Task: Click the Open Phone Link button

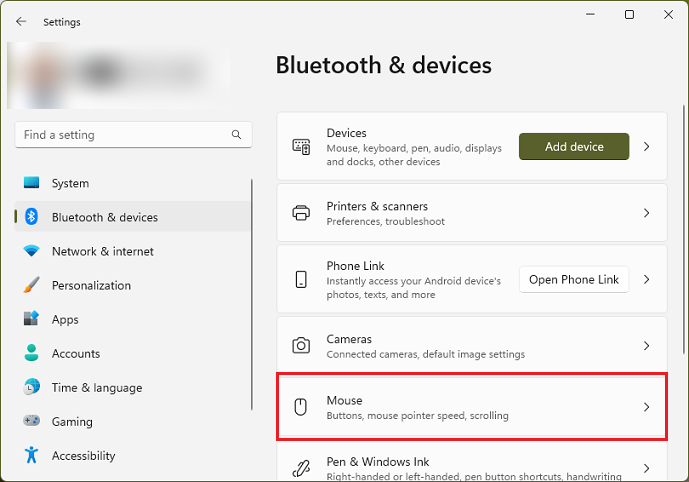Action: pos(574,279)
